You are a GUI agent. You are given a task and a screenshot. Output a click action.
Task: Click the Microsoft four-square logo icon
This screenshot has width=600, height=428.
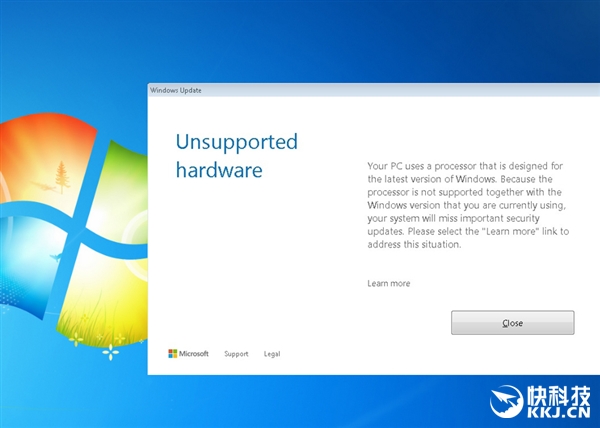(173, 354)
